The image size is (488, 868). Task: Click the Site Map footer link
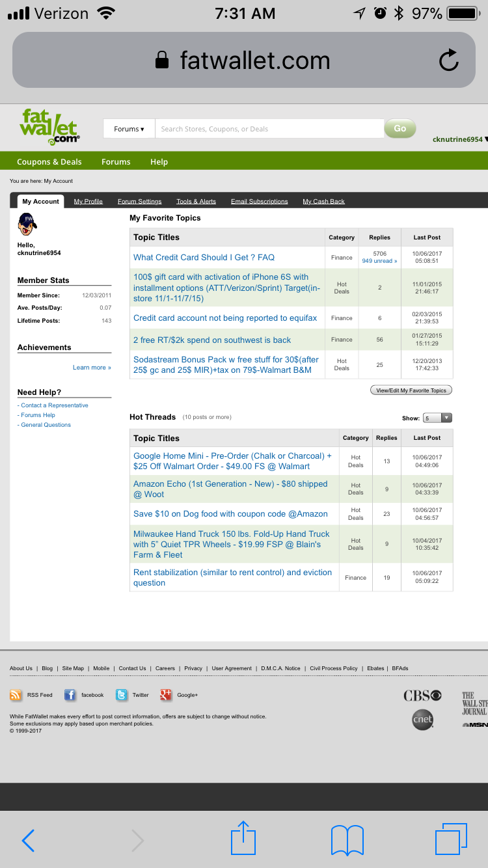pyautogui.click(x=73, y=668)
